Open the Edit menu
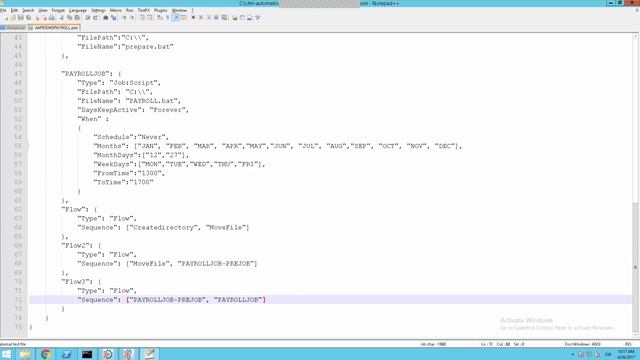This screenshot has width=640, height=360. [14, 10]
